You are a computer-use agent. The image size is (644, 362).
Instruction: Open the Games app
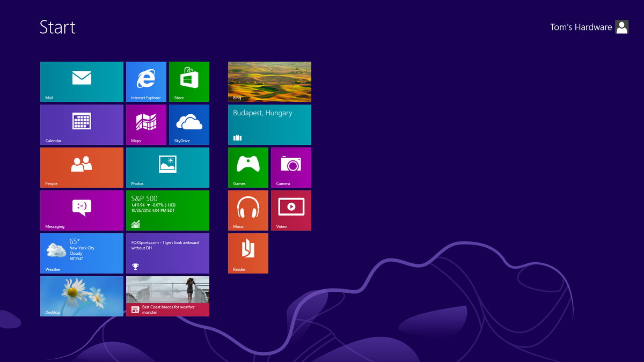pyautogui.click(x=248, y=167)
